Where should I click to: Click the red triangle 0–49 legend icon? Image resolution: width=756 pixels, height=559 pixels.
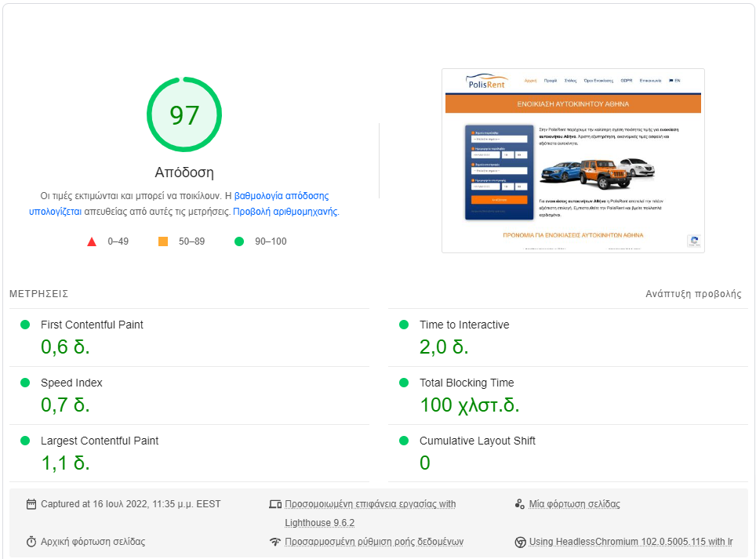92,241
